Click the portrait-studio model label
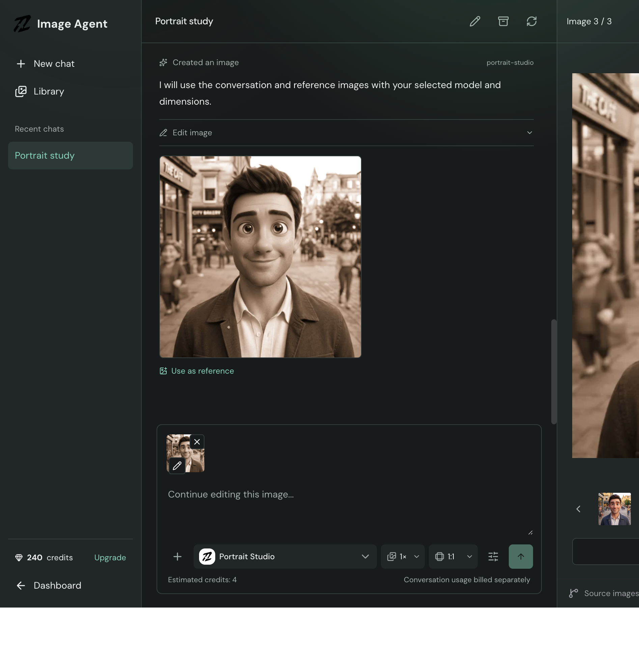The height and width of the screenshot is (672, 639). pos(510,63)
